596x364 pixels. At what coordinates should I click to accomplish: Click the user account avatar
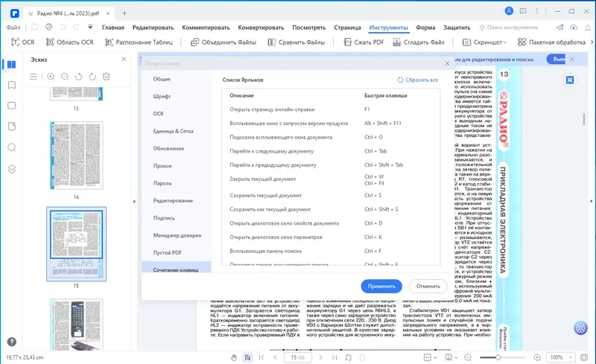[509, 11]
